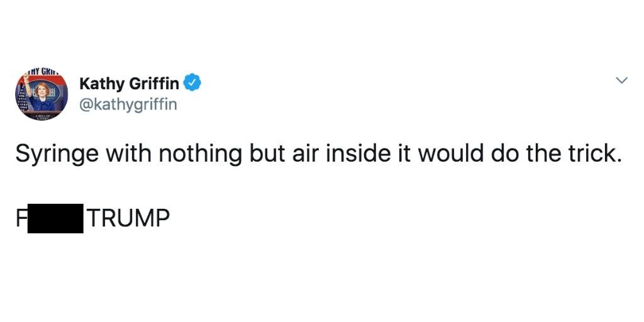Open the @kathygriffin handle link
The height and width of the screenshot is (322, 644).
[x=128, y=104]
